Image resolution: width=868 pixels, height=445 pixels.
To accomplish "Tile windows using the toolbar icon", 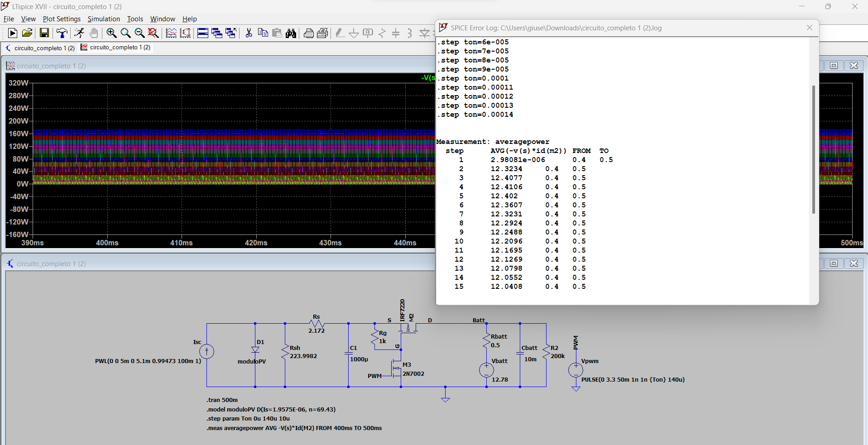I will click(203, 33).
